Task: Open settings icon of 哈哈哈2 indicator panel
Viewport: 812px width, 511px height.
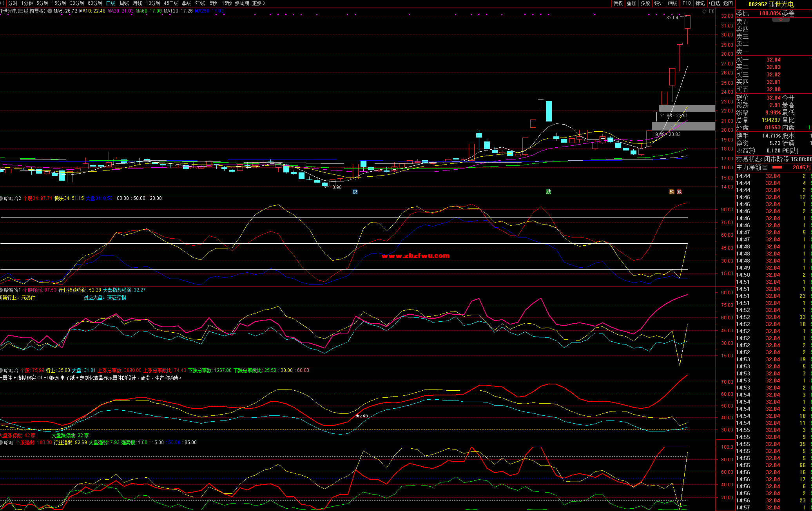Action: [2, 198]
